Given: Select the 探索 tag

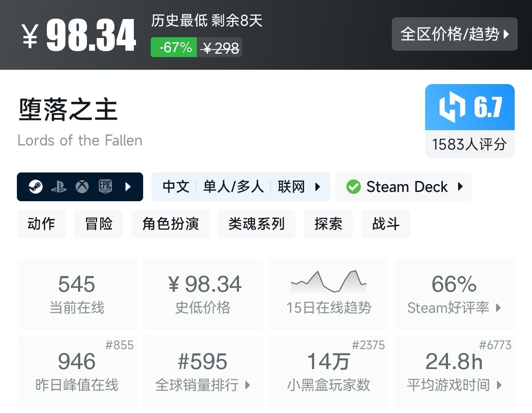Looking at the screenshot, I should 328,224.
